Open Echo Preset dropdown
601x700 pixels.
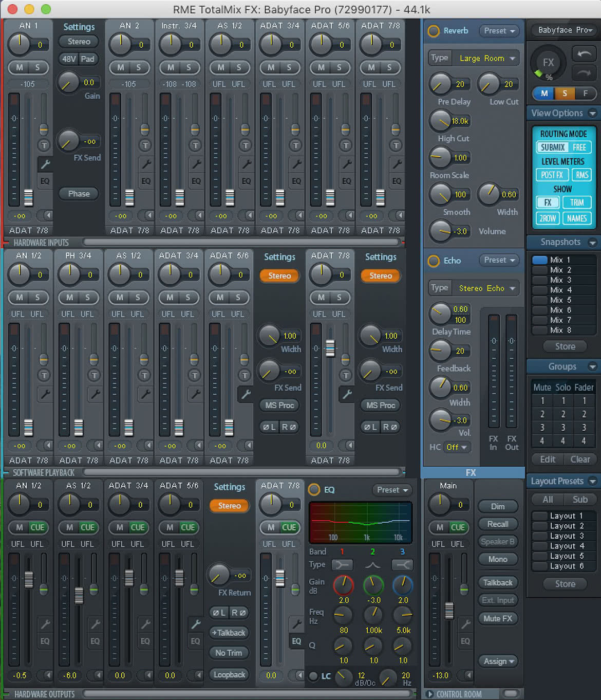point(498,260)
